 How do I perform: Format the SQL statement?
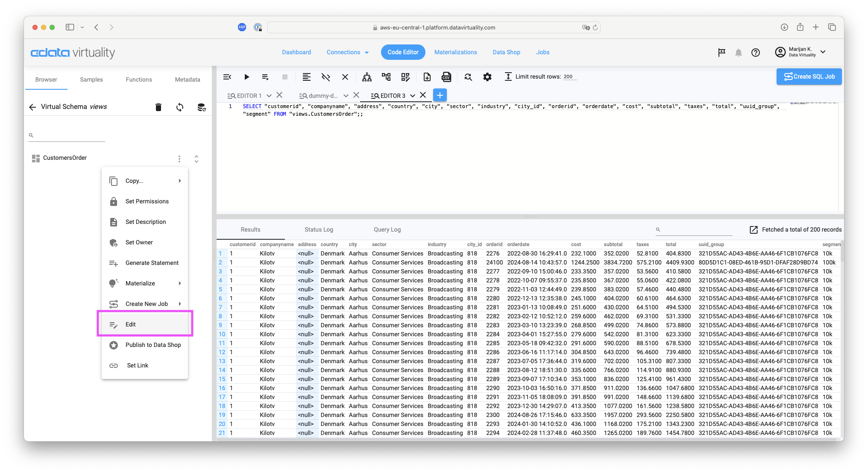pyautogui.click(x=306, y=77)
